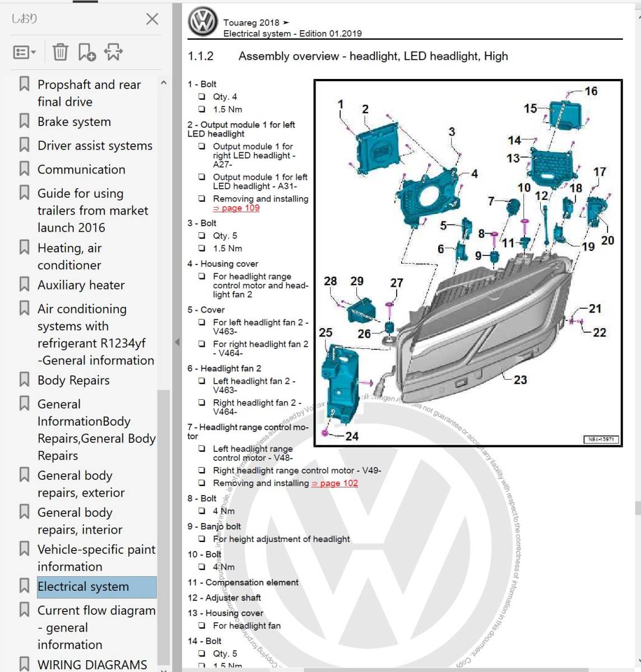Open Vehicle-specific paint information bookmark

tap(96, 558)
